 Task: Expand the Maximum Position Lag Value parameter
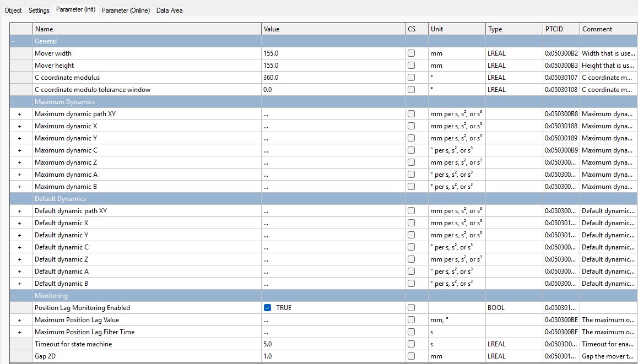(x=20, y=319)
